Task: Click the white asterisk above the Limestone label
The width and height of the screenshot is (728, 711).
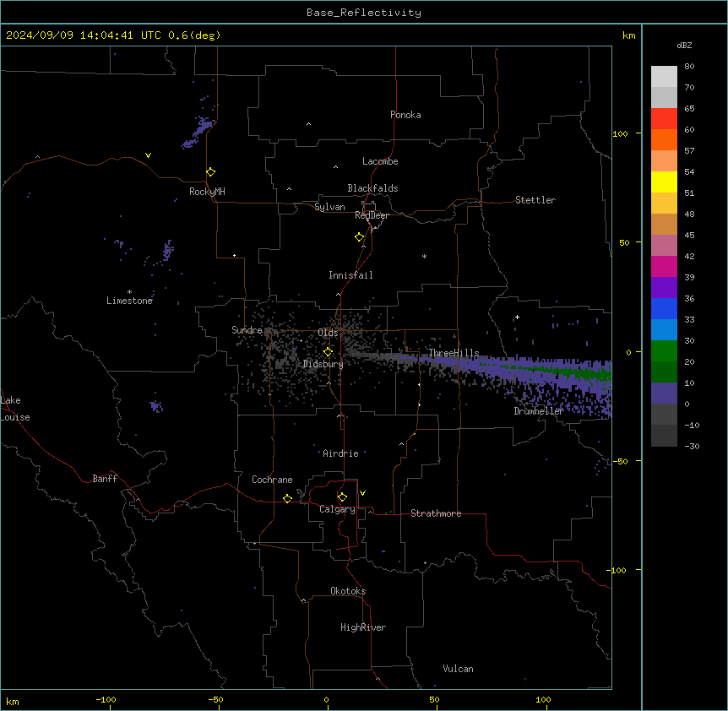Action: pos(129,292)
